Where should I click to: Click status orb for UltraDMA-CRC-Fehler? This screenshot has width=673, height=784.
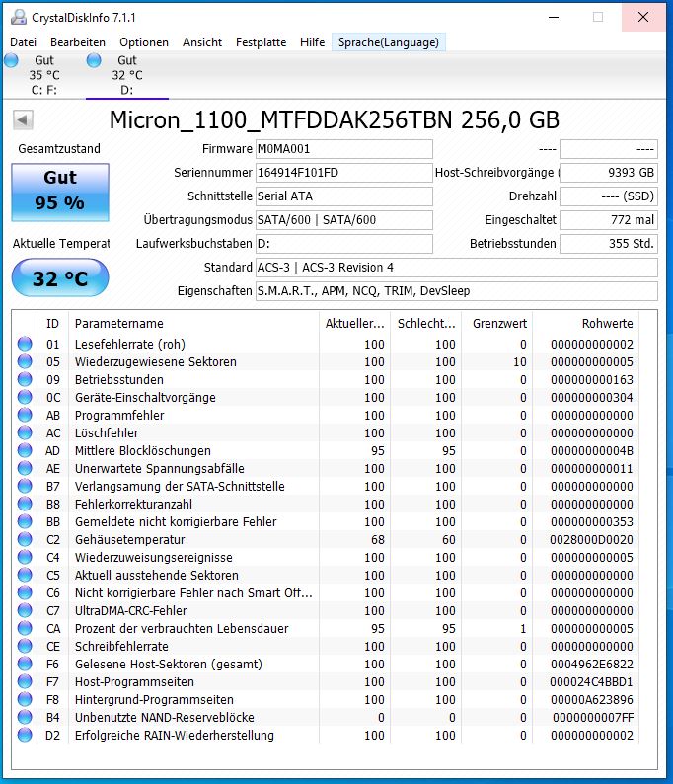[25, 610]
